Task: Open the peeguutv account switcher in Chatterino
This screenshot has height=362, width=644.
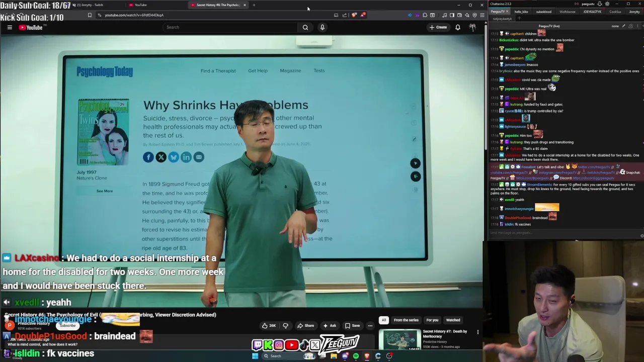Action: [x=588, y=4]
